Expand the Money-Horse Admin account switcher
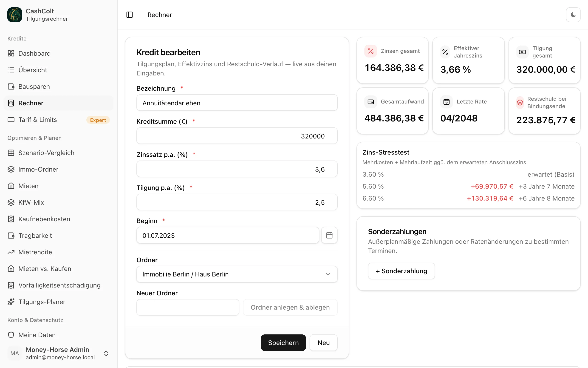588x368 pixels. pyautogui.click(x=106, y=353)
